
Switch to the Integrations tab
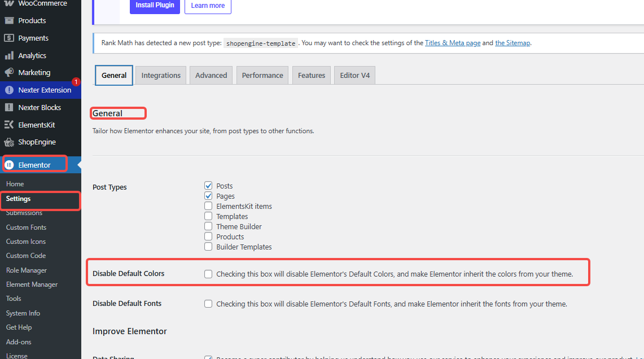[x=161, y=76]
